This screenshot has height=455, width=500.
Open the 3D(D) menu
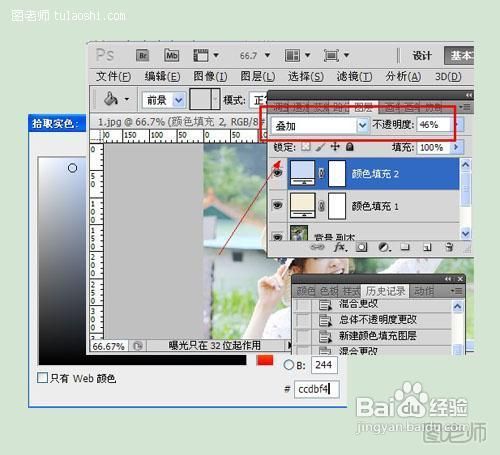click(x=448, y=77)
